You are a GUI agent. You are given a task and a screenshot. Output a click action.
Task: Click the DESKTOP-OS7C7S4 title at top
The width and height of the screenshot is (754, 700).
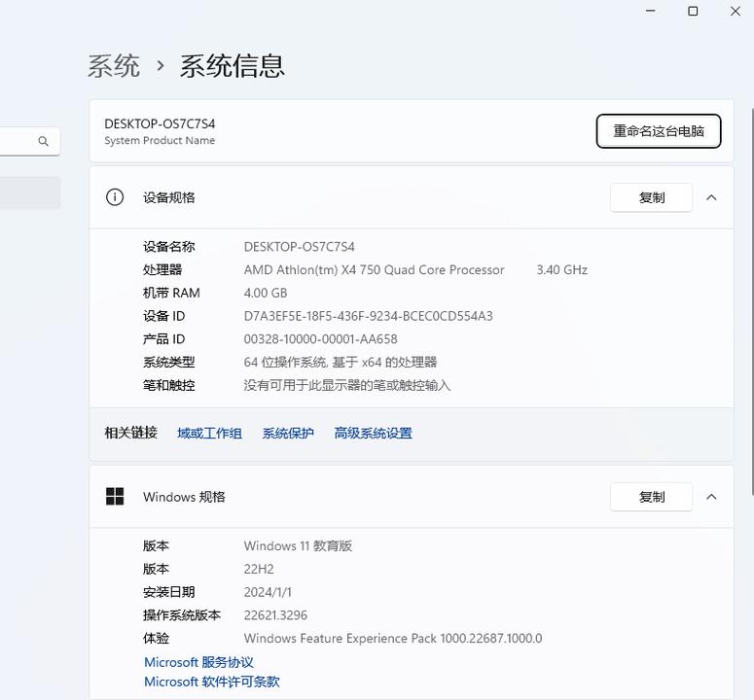click(160, 123)
